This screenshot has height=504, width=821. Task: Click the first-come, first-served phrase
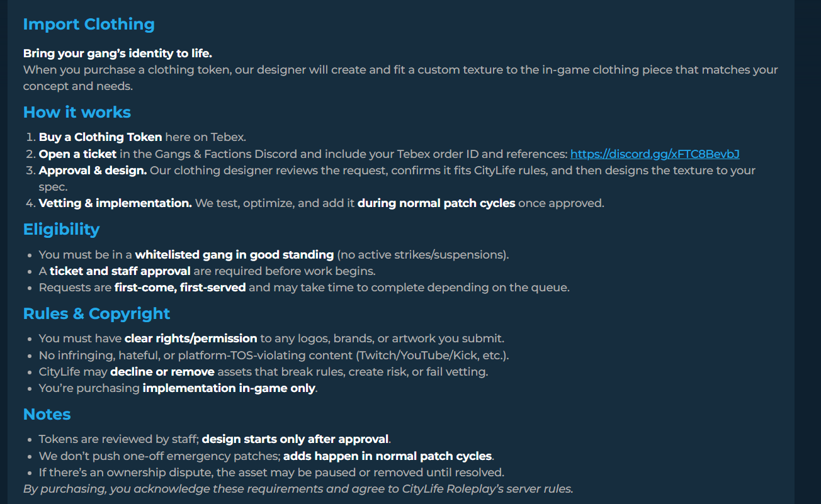[x=180, y=288]
